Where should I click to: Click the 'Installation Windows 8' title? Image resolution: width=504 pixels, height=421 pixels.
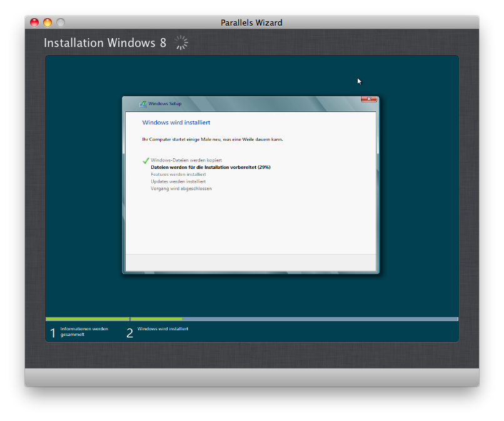pos(105,43)
